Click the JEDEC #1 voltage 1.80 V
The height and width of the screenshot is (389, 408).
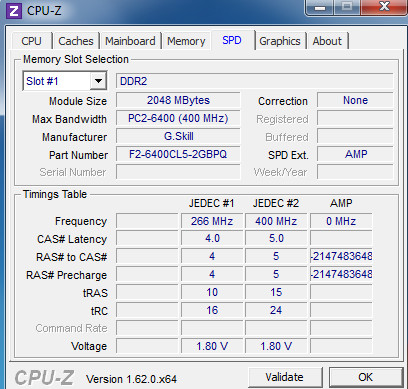[212, 346]
